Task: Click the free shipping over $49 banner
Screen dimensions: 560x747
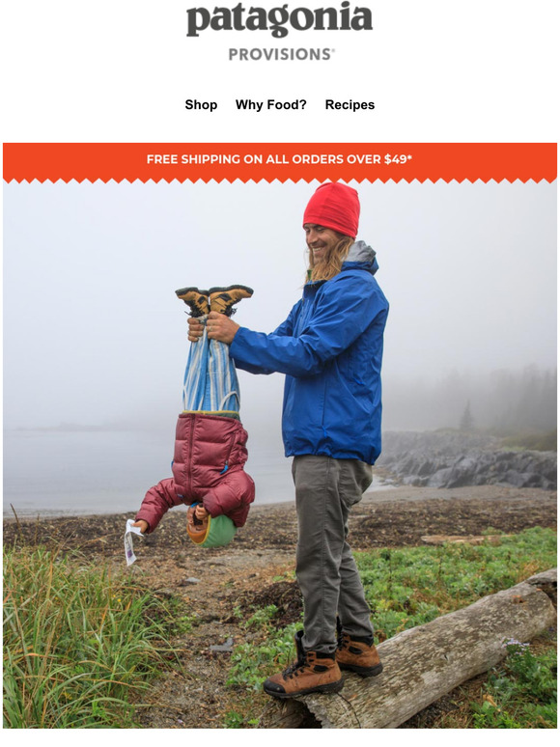Action: point(280,159)
